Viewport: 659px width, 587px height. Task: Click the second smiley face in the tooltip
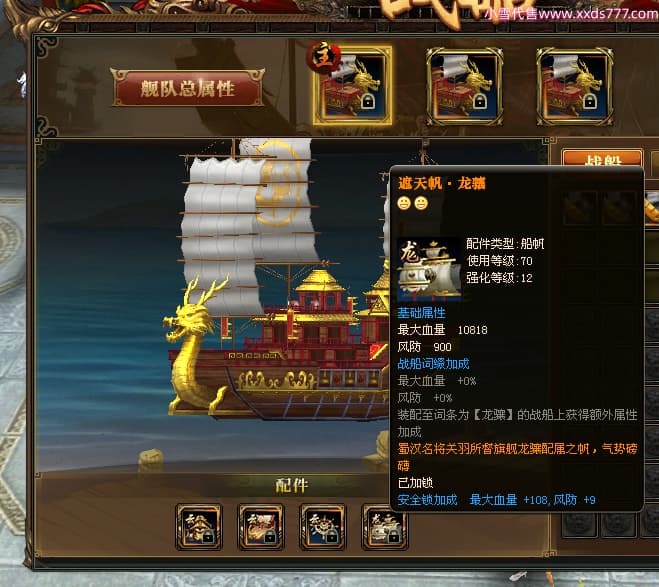(421, 203)
